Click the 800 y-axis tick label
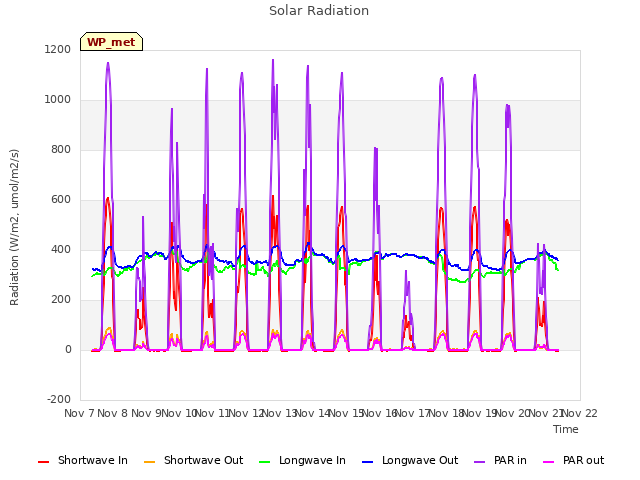Viewport: 640px width, 480px height. click(x=61, y=149)
